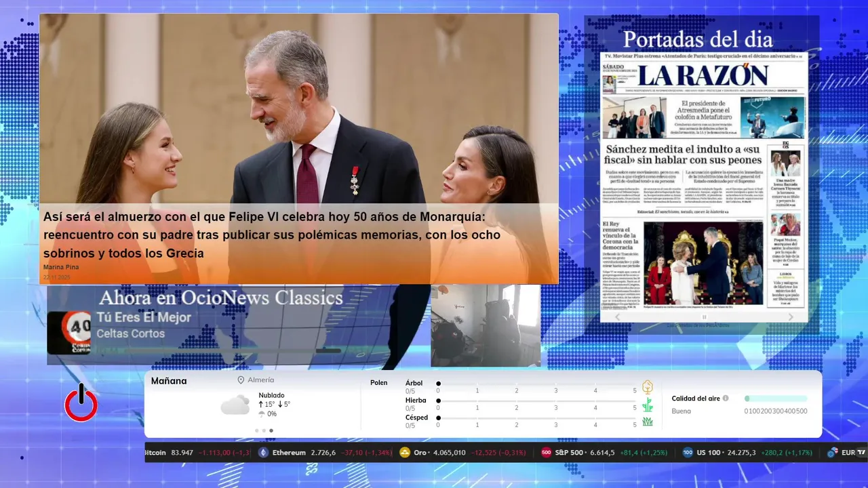Click the Portadas del dia heading
This screenshot has height=488, width=868.
point(698,39)
